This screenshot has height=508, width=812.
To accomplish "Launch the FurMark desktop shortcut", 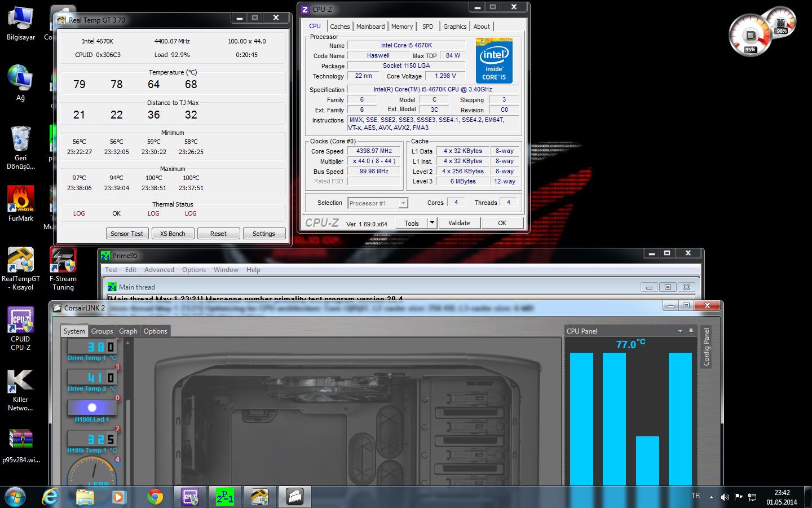I will click(21, 204).
